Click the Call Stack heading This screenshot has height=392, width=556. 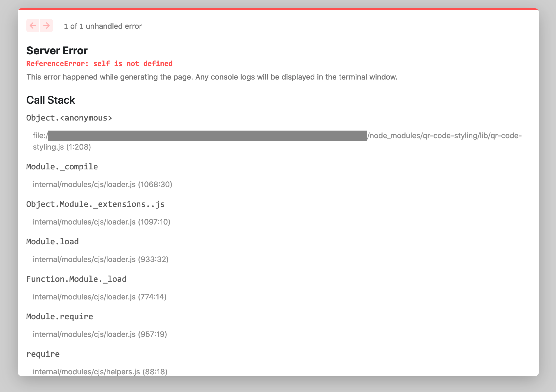50,100
